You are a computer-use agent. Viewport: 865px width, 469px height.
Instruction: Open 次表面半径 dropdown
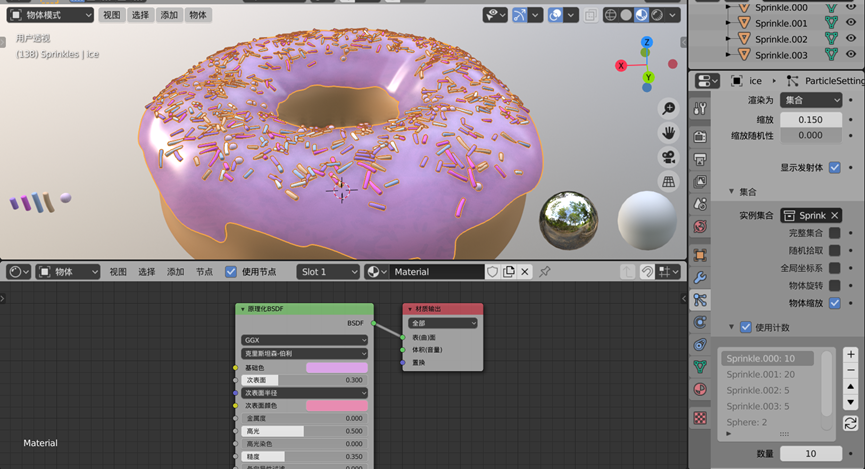(x=304, y=393)
